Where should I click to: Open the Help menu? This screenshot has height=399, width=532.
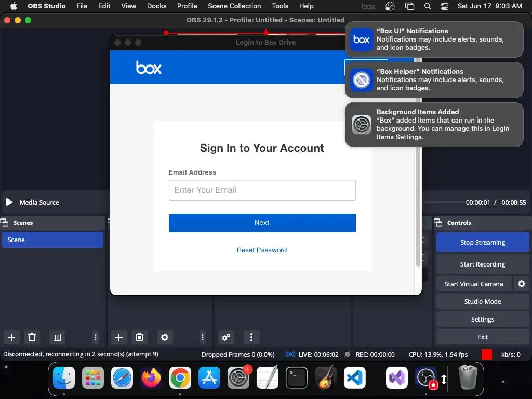click(x=307, y=6)
